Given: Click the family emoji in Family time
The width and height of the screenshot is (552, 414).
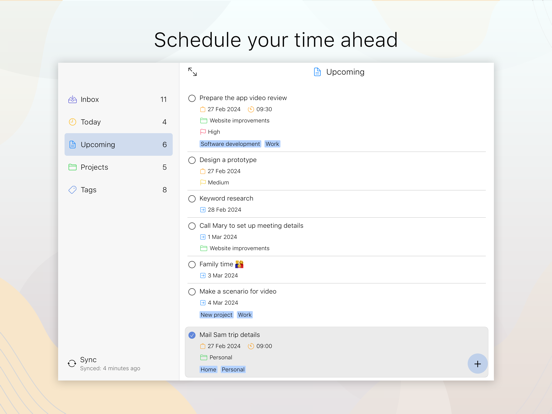Looking at the screenshot, I should pos(239,264).
